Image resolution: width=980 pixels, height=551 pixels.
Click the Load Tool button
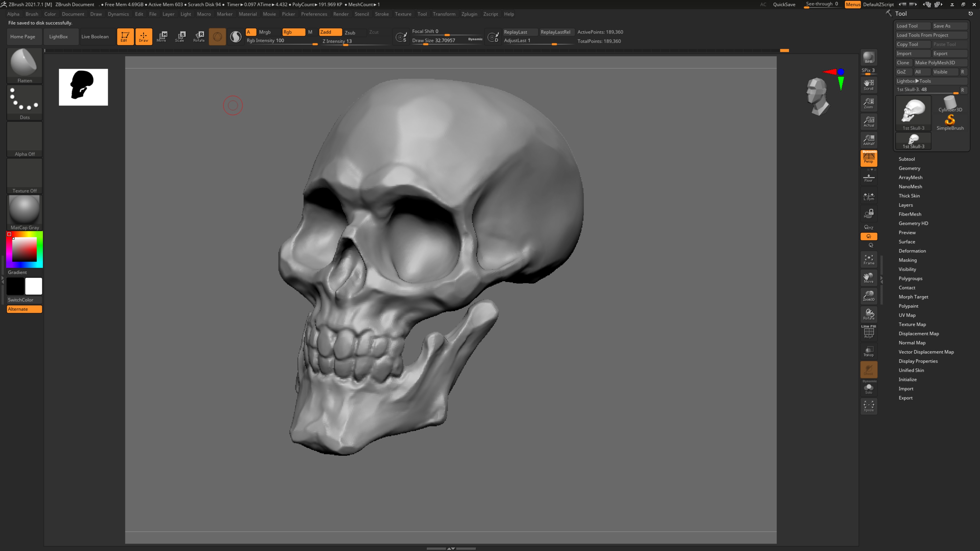coord(912,26)
